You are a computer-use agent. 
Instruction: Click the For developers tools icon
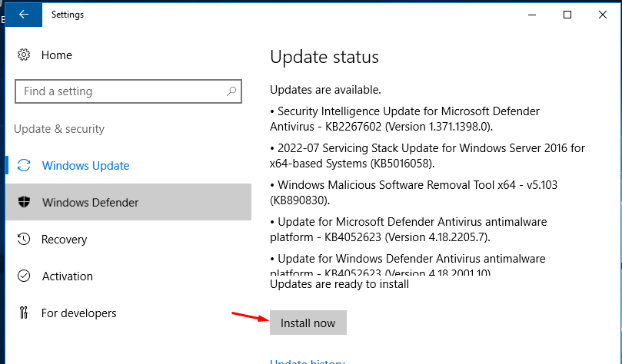pos(24,313)
